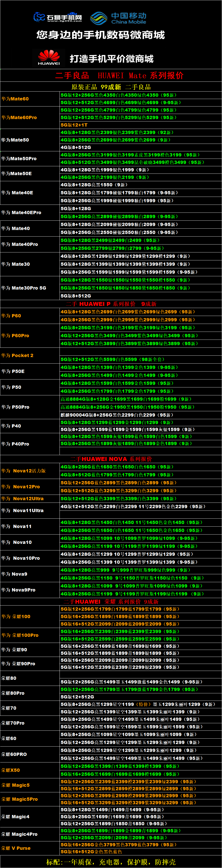Viewport: 222px width, 868px height.
Task: Select the 荣耀80Pro model cell
Action: [x=30, y=693]
